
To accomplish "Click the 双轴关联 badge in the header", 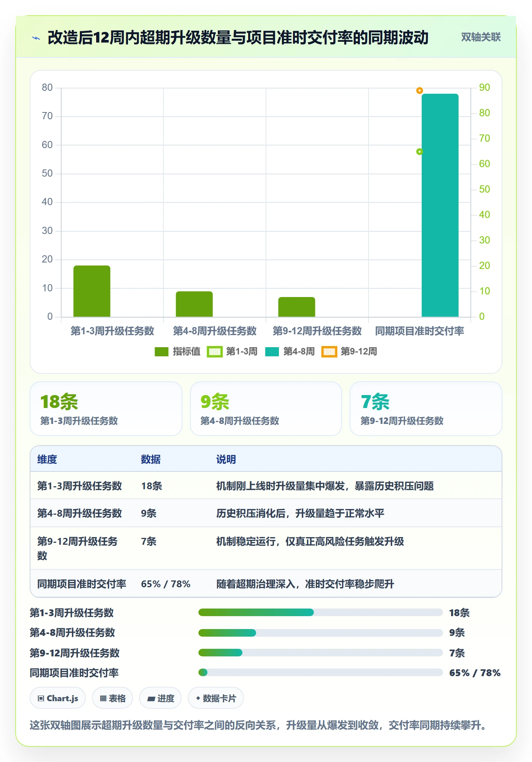I will click(481, 37).
